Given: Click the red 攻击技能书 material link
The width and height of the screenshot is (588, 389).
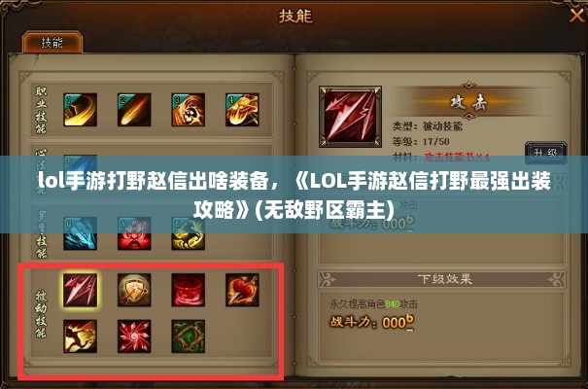Looking at the screenshot, I should (x=457, y=158).
